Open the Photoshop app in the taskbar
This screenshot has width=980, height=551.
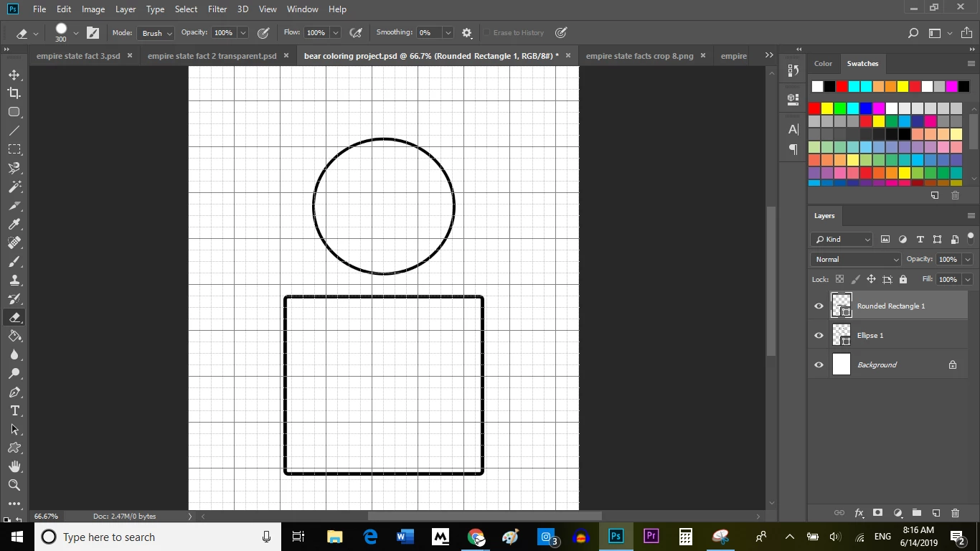616,537
